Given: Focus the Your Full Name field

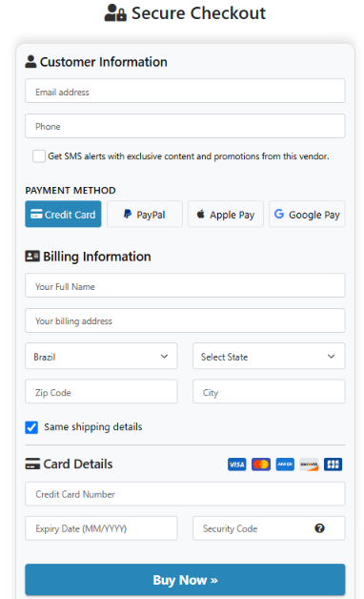Looking at the screenshot, I should point(185,285).
